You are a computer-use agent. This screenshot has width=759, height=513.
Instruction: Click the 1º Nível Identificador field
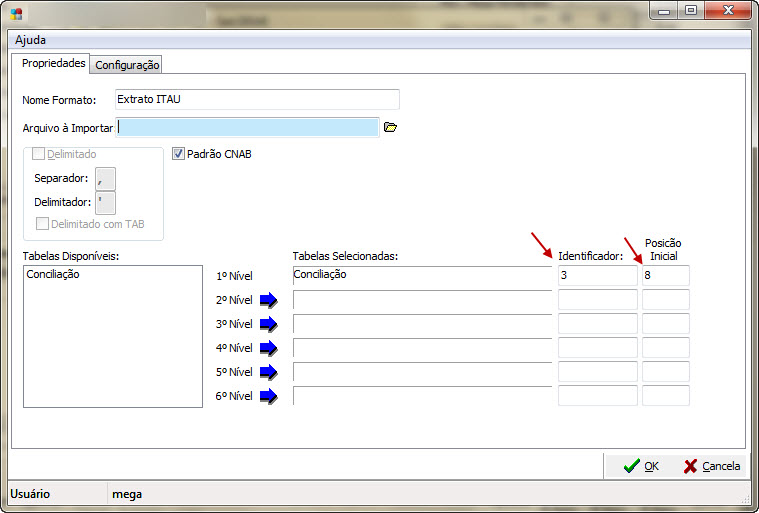pyautogui.click(x=597, y=275)
